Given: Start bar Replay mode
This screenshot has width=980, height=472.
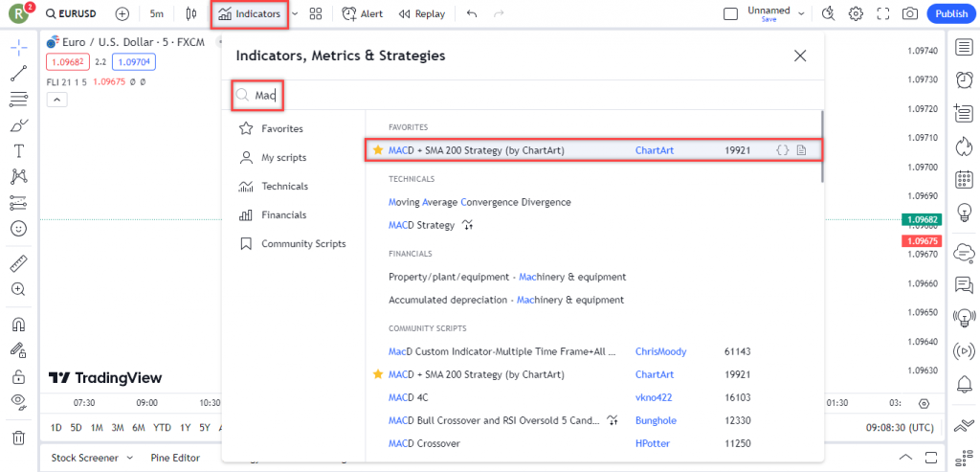Looking at the screenshot, I should 422,13.
